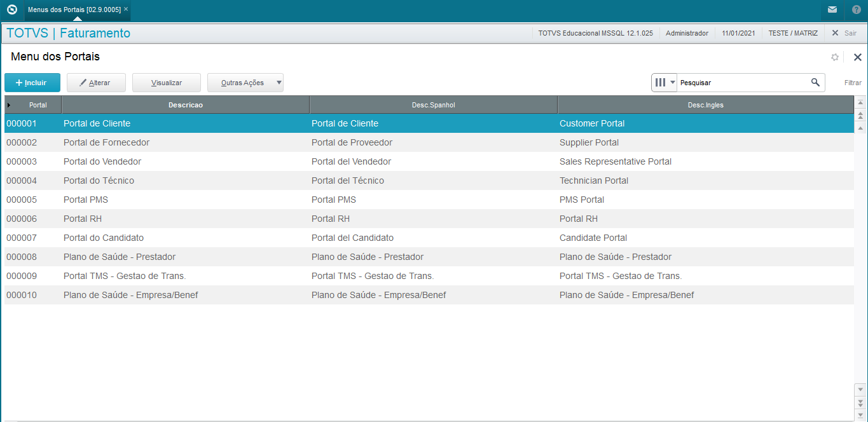Click the Sales Representative Portal cell
The width and height of the screenshot is (868, 422).
point(616,161)
